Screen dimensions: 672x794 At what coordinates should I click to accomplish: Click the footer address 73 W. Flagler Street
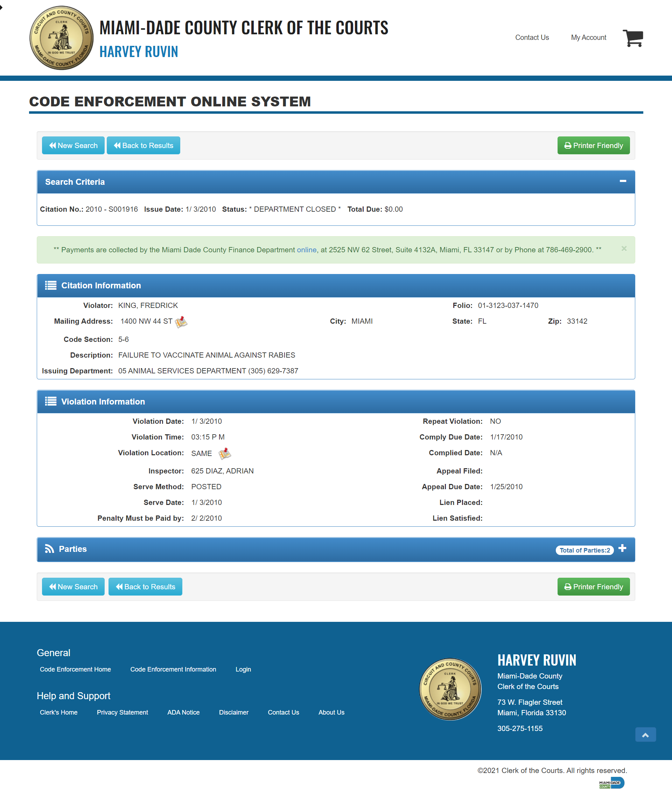530,702
